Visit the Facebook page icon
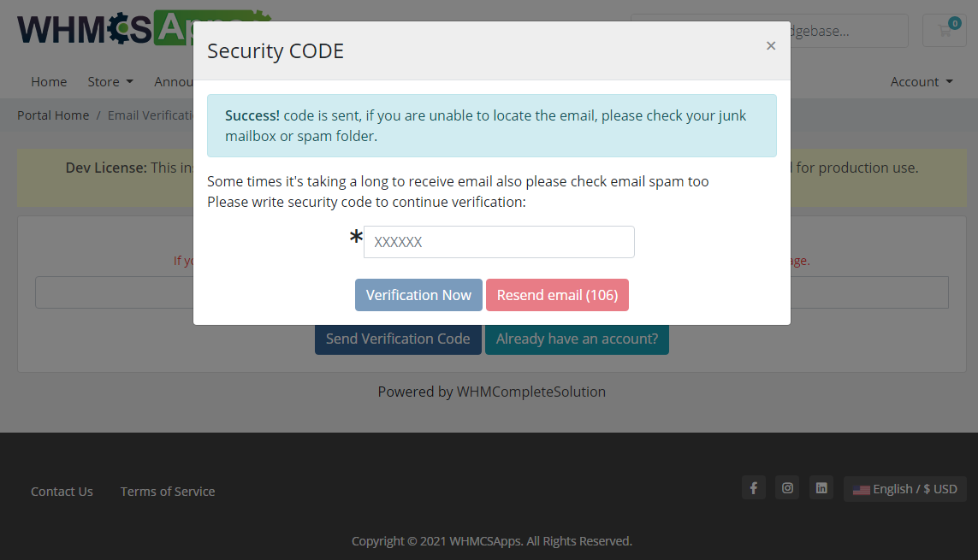Image resolution: width=978 pixels, height=560 pixels. click(754, 487)
